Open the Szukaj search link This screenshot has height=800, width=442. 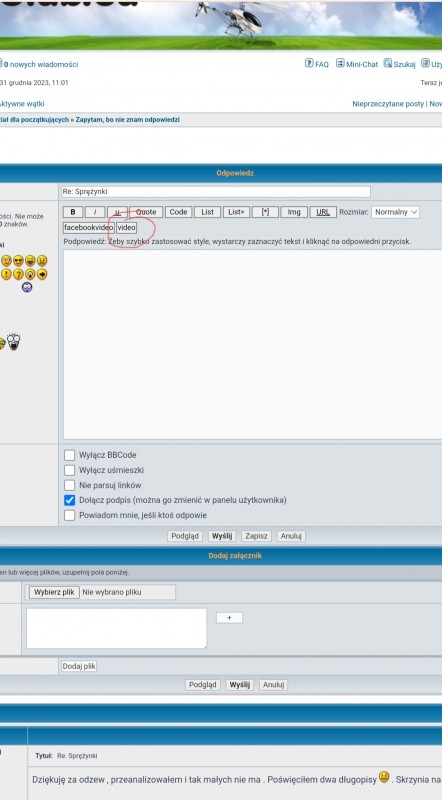pos(404,64)
